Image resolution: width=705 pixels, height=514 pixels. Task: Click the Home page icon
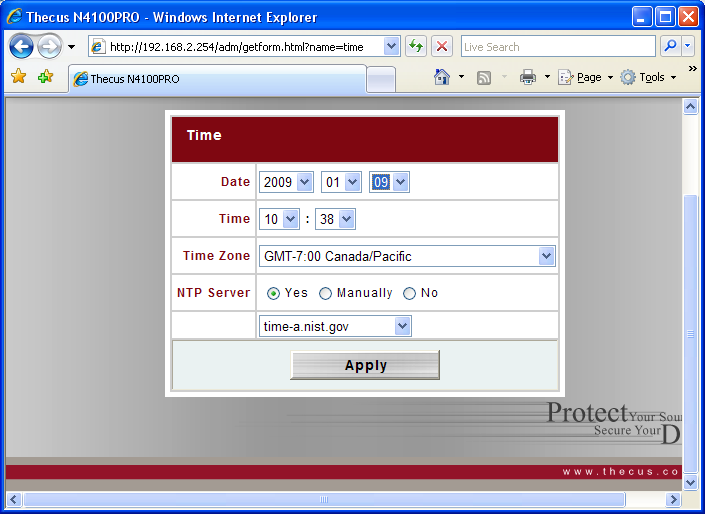(442, 77)
